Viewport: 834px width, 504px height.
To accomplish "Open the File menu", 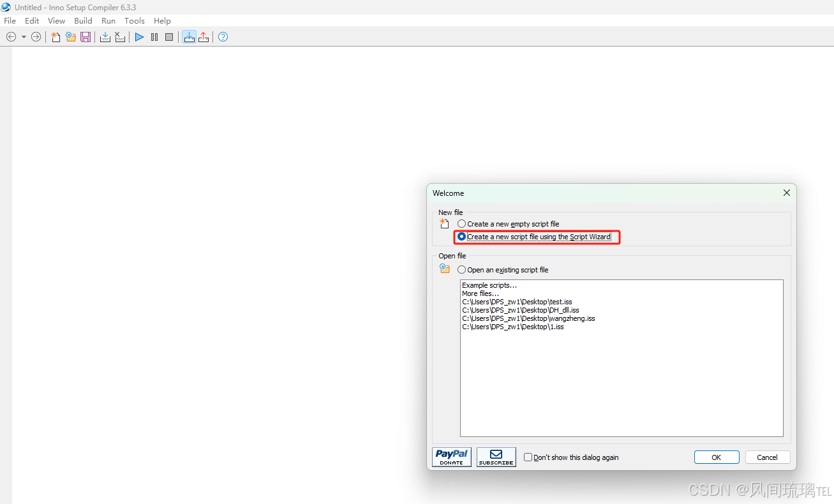I will 10,21.
